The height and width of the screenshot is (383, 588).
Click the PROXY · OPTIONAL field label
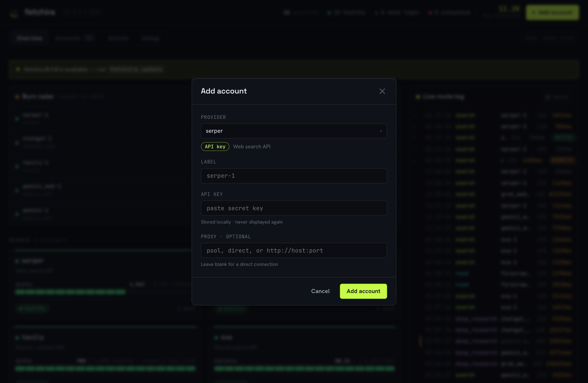click(x=226, y=236)
